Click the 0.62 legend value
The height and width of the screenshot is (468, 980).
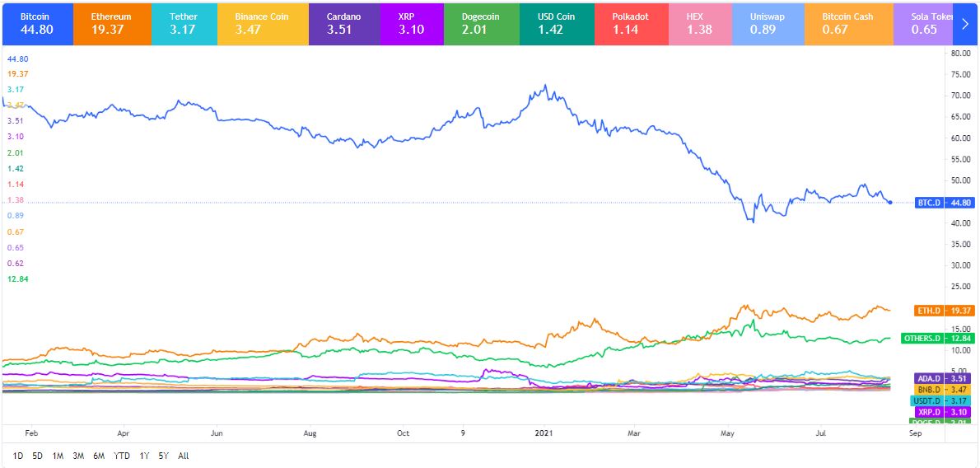click(15, 264)
